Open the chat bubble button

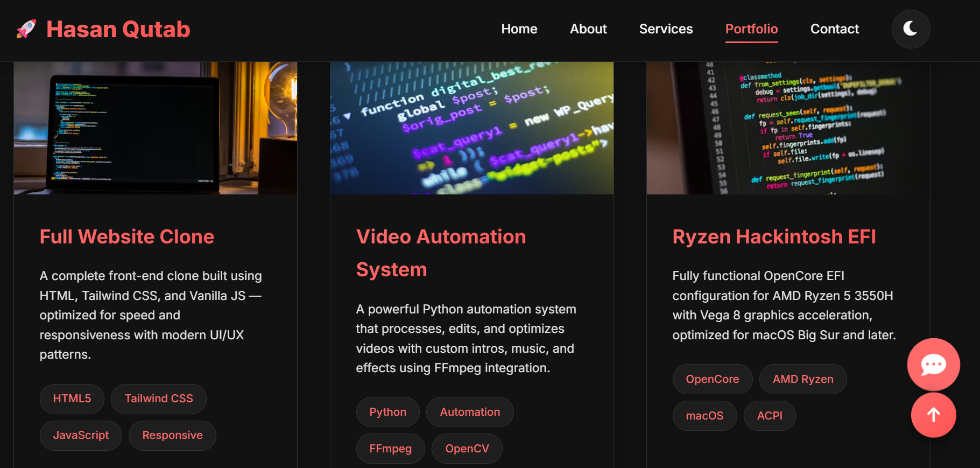[x=933, y=365]
